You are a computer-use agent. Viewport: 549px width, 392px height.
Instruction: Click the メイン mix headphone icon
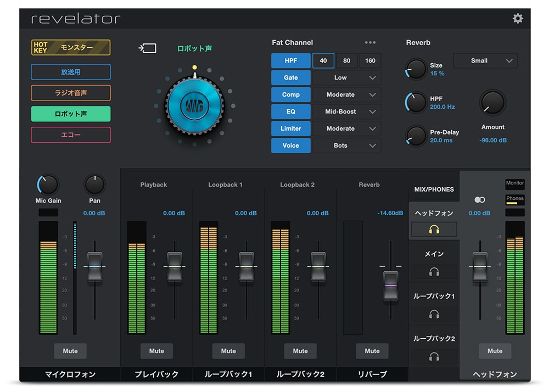[434, 272]
